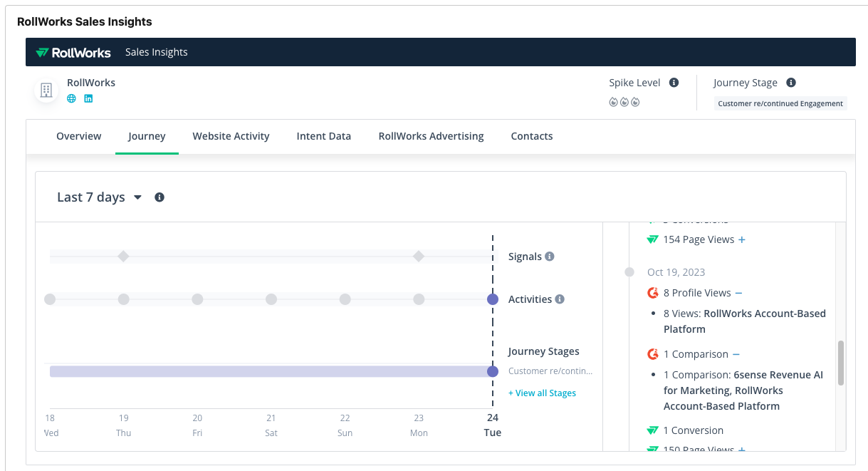Click the activity feed scrollbar thumb
Screen dimensions: 868x471
click(x=841, y=363)
